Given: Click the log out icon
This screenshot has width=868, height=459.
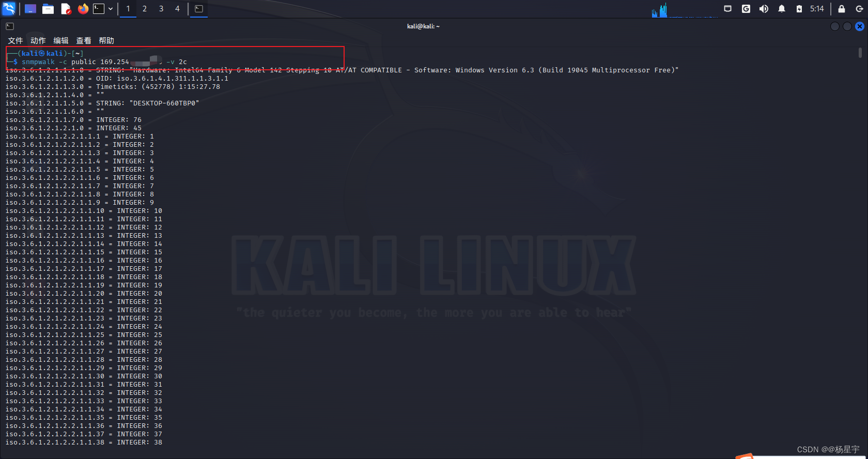Looking at the screenshot, I should click(x=859, y=9).
